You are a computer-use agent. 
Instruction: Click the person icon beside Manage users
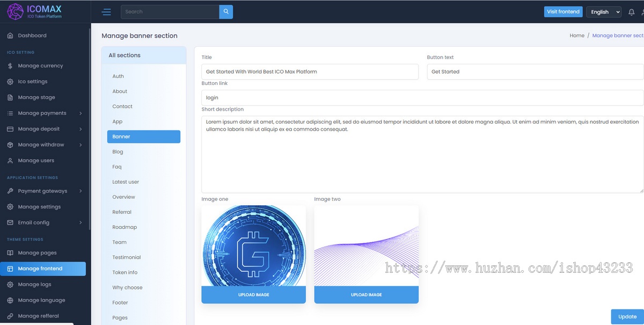pyautogui.click(x=10, y=161)
